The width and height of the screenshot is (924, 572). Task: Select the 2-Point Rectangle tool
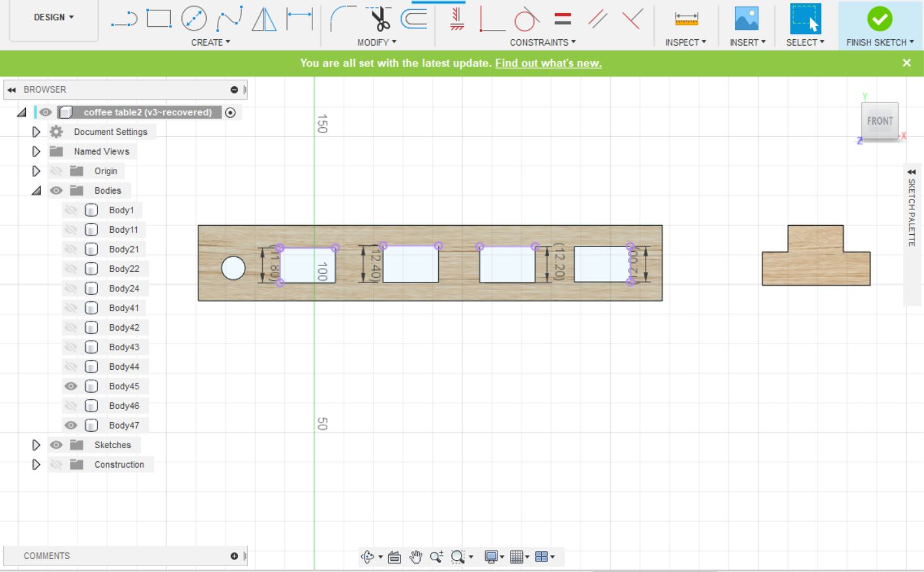point(158,19)
